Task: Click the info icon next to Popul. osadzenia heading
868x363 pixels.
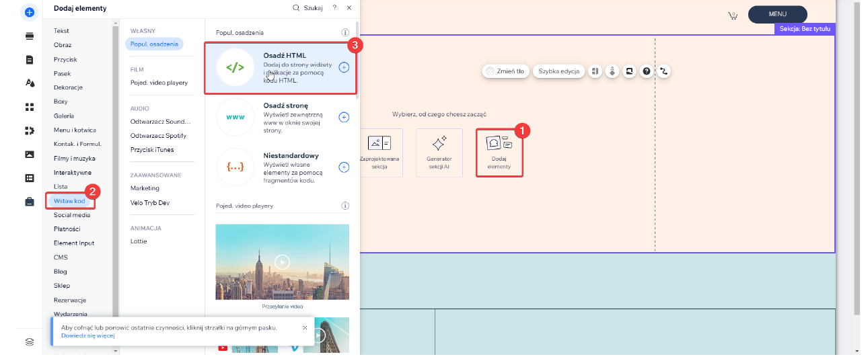Action: [345, 32]
